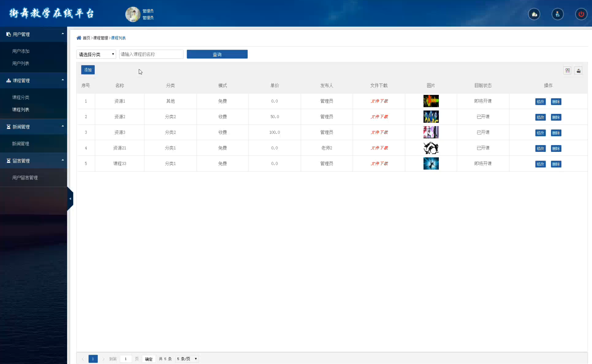The height and width of the screenshot is (364, 592).
Task: Open 用户添加 in the sidebar
Action: (21, 51)
